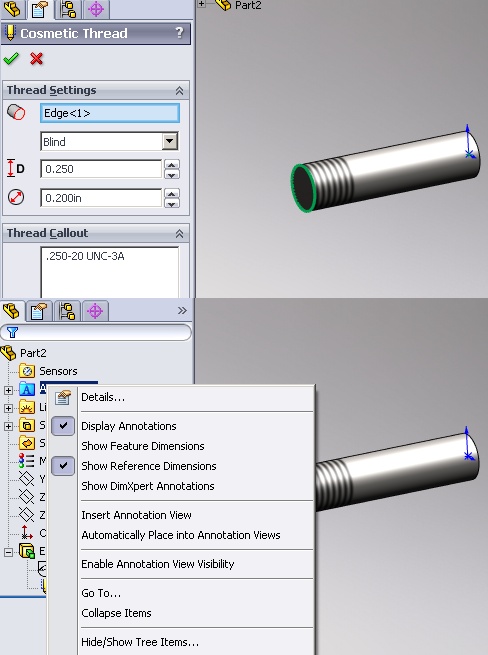
Task: Open DimXpertManager tab in Cosmetic Thread panel
Action: point(96,9)
